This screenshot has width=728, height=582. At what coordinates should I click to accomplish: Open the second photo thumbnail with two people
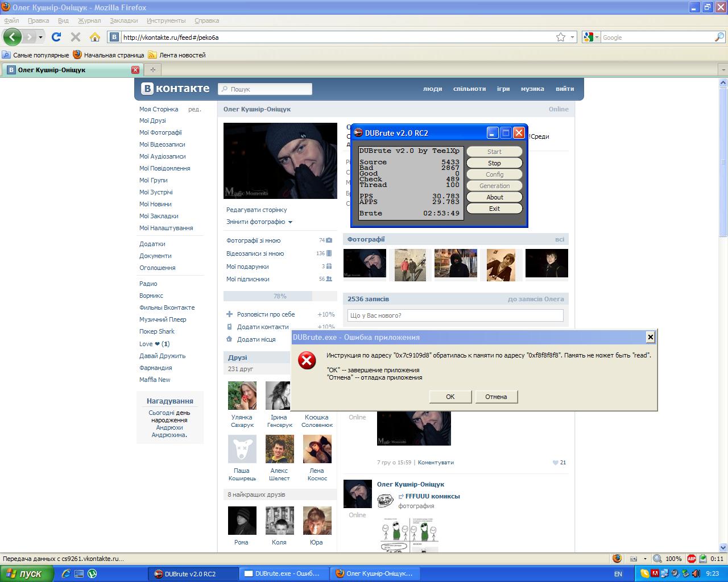click(410, 264)
